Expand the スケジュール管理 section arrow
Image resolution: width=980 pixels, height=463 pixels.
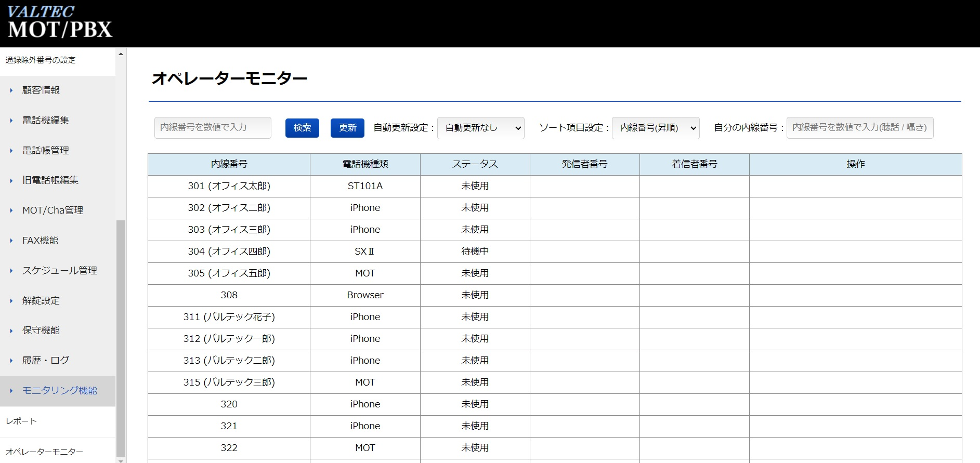click(x=11, y=271)
